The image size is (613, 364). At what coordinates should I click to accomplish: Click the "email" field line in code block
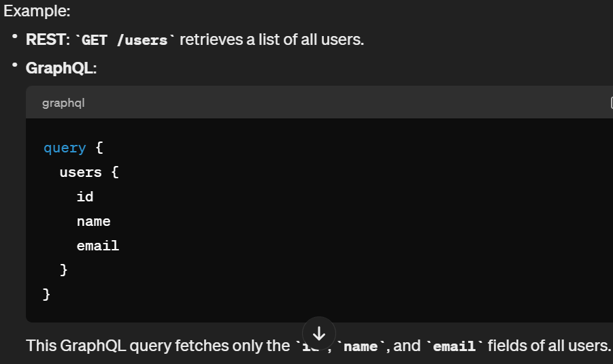pos(97,246)
